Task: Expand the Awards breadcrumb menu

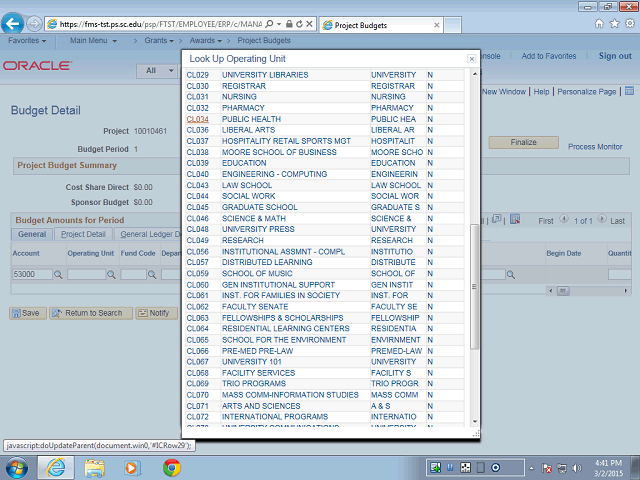Action: point(205,40)
